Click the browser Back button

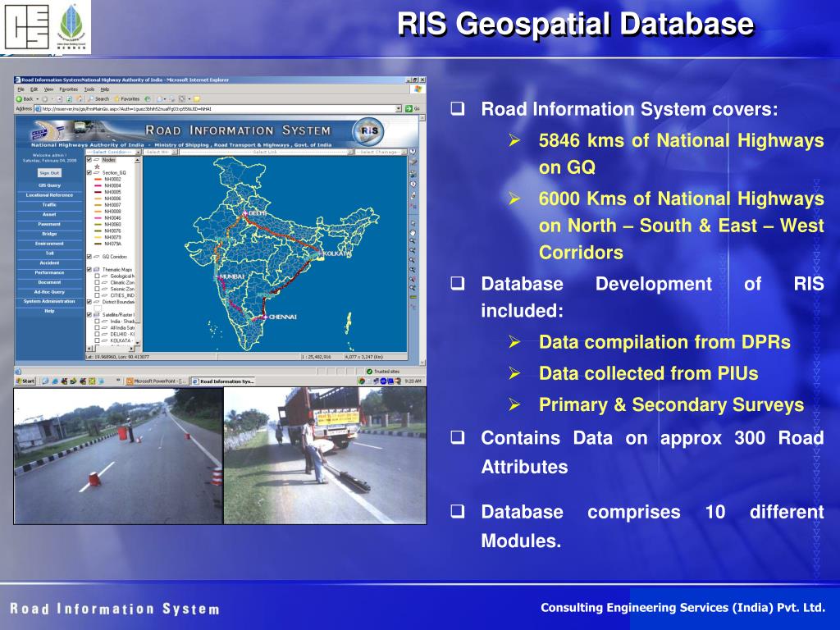(x=25, y=98)
